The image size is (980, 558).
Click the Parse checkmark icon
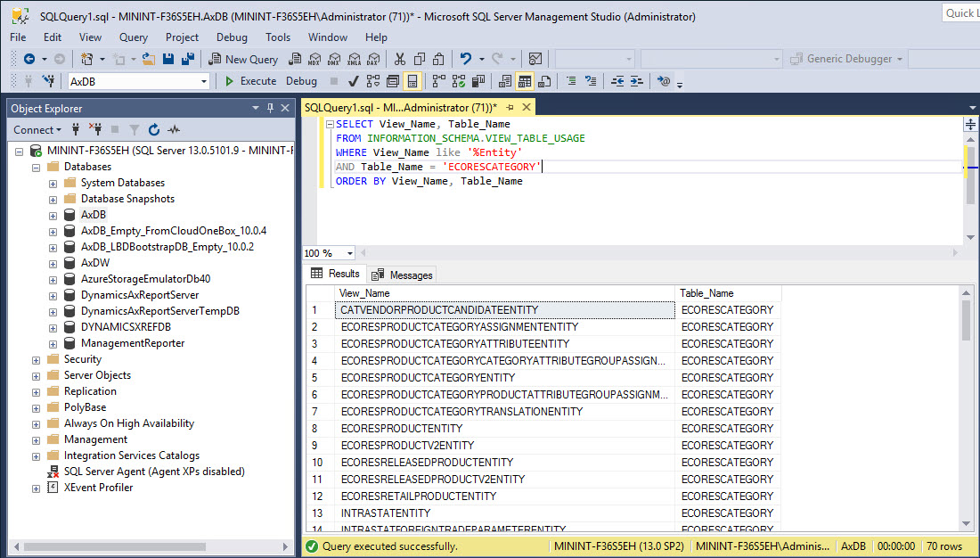tap(353, 81)
